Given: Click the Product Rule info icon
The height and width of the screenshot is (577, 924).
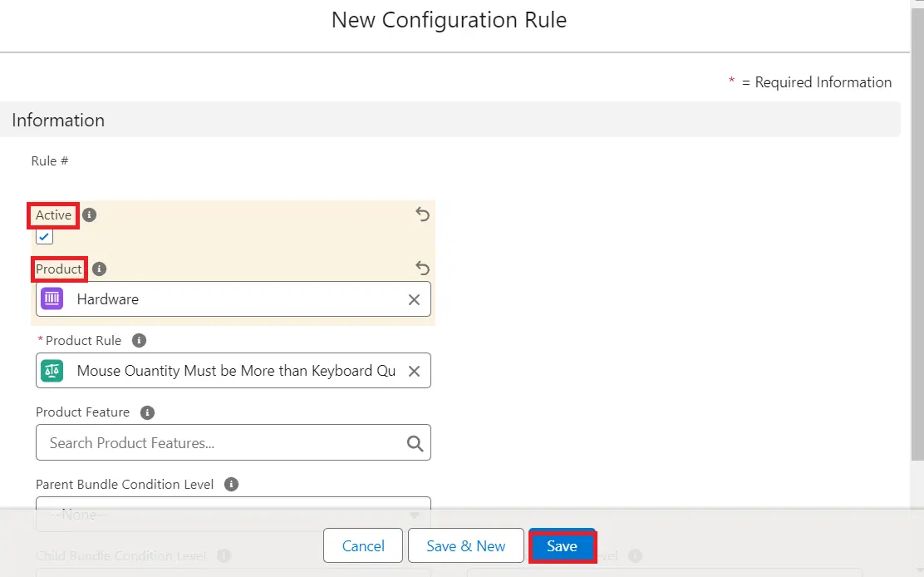Looking at the screenshot, I should tap(140, 341).
